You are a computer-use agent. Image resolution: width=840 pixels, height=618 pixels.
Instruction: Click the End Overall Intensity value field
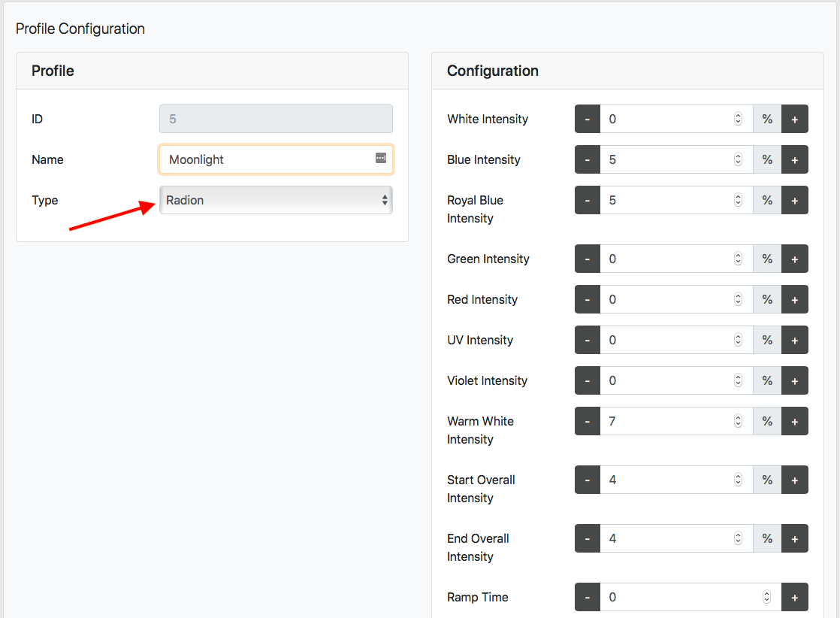677,538
